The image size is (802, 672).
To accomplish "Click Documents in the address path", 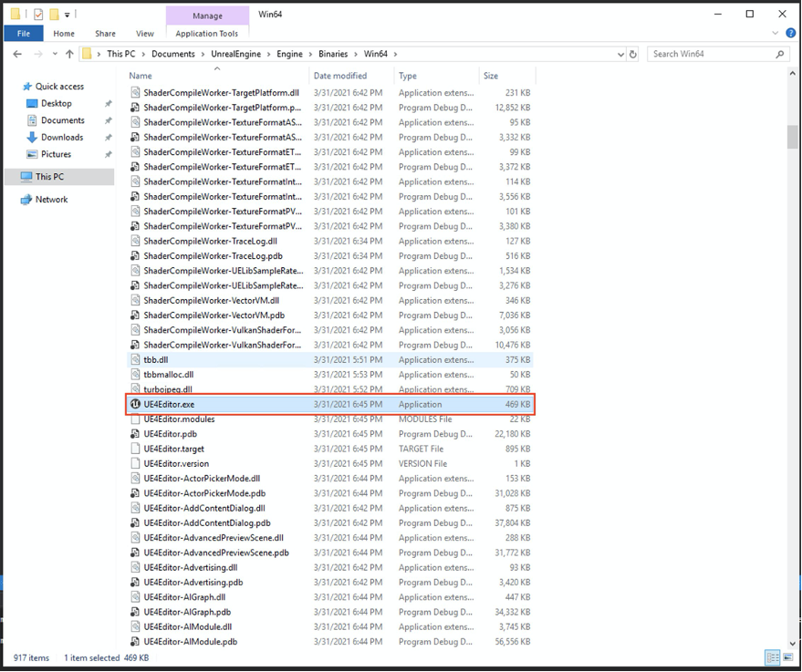I will (172, 54).
